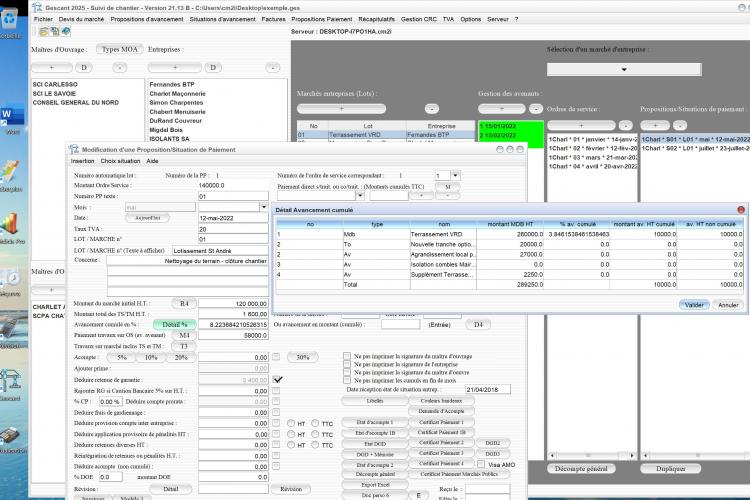Select the 01 Terrassement VRD lot row
This screenshot has width=750, height=500.
click(386, 135)
